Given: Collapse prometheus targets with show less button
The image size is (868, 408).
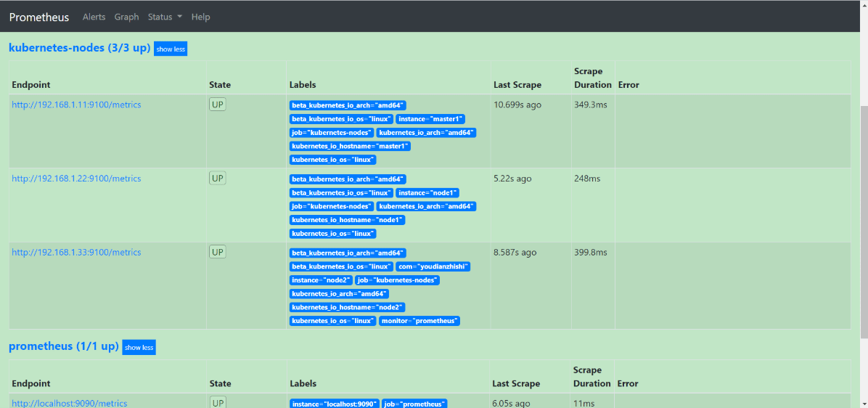Looking at the screenshot, I should point(139,347).
